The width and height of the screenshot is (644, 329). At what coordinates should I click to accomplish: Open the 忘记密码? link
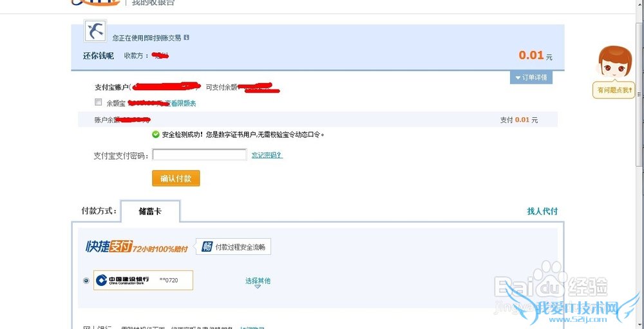click(267, 155)
